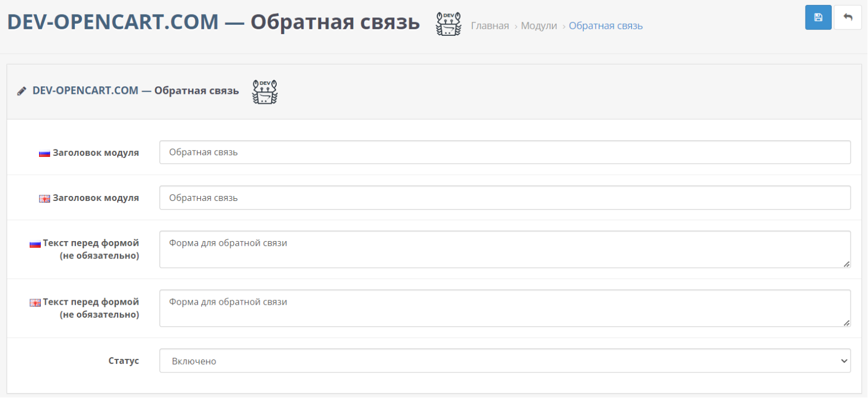Image resolution: width=868 pixels, height=398 pixels.
Task: Click the English flag beside second Заголовок модуля
Action: tap(44, 199)
